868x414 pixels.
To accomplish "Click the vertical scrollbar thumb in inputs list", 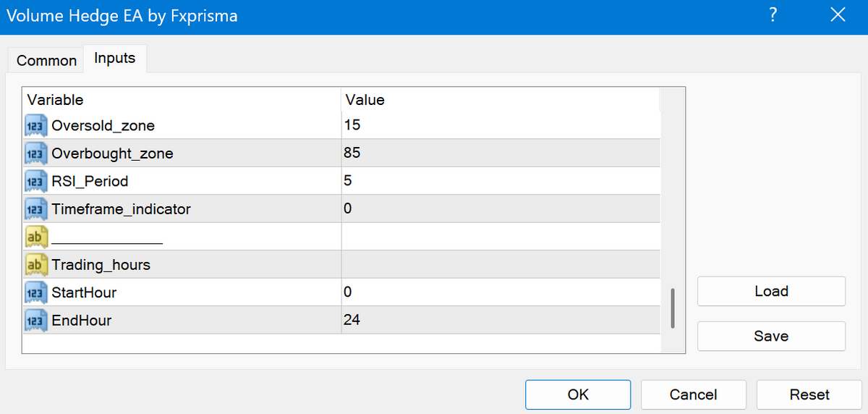I will 673,308.
